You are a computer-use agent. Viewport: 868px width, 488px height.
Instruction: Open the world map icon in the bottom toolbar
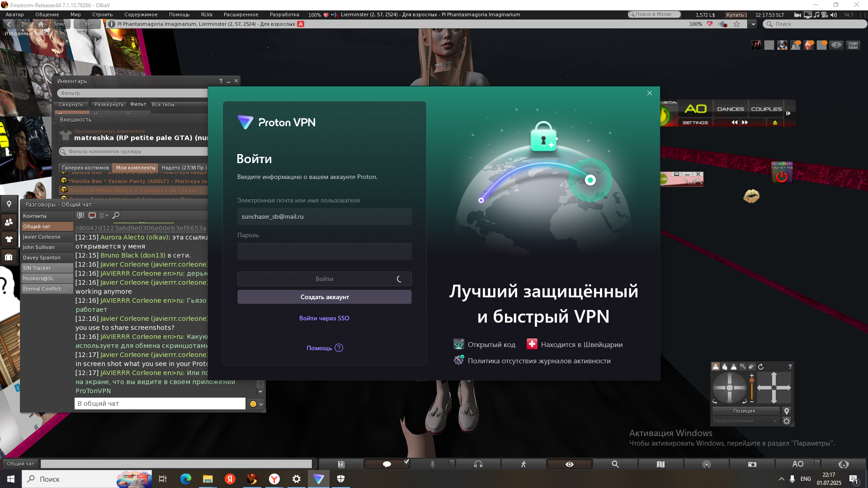pos(660,464)
